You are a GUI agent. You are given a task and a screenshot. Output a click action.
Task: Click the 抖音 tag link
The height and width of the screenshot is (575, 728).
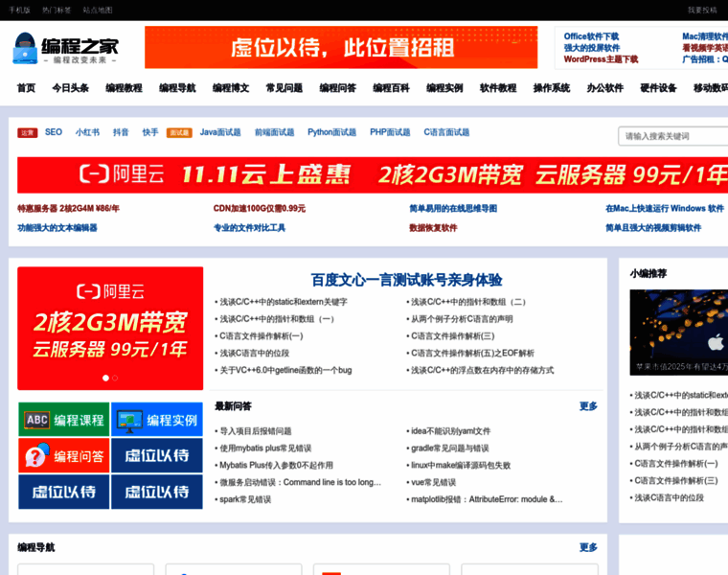(x=121, y=132)
